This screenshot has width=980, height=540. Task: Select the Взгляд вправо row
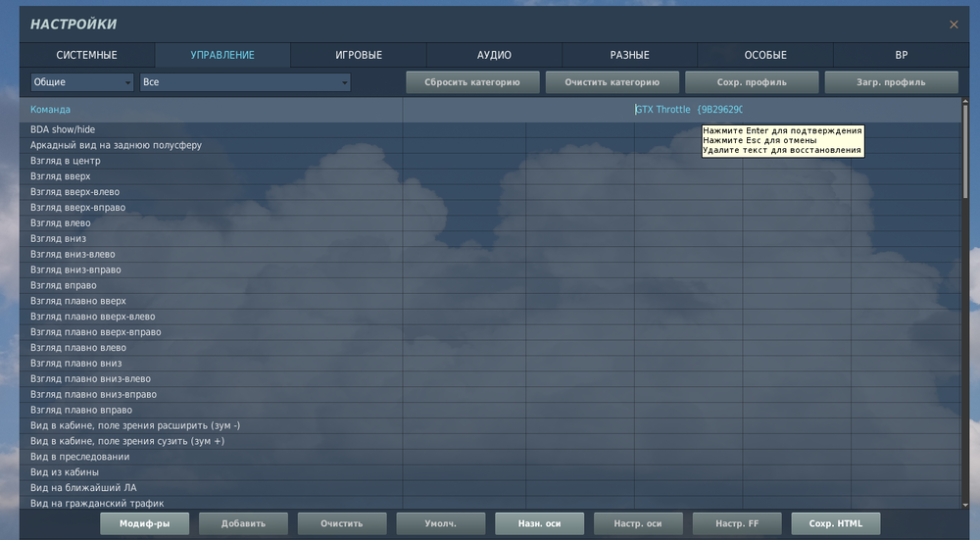point(490,285)
